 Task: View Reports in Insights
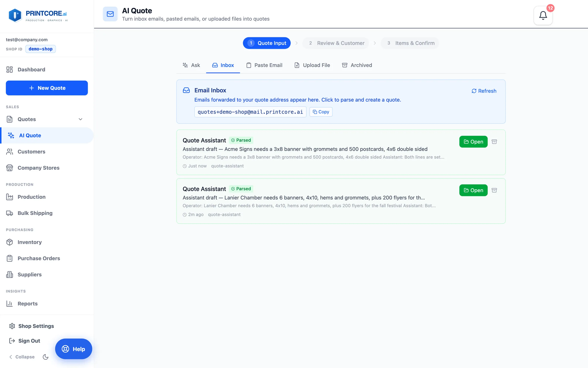tap(47, 303)
